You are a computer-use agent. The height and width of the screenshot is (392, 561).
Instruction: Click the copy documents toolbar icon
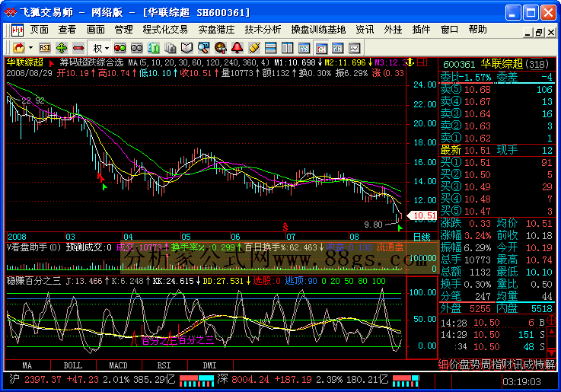tap(171, 47)
